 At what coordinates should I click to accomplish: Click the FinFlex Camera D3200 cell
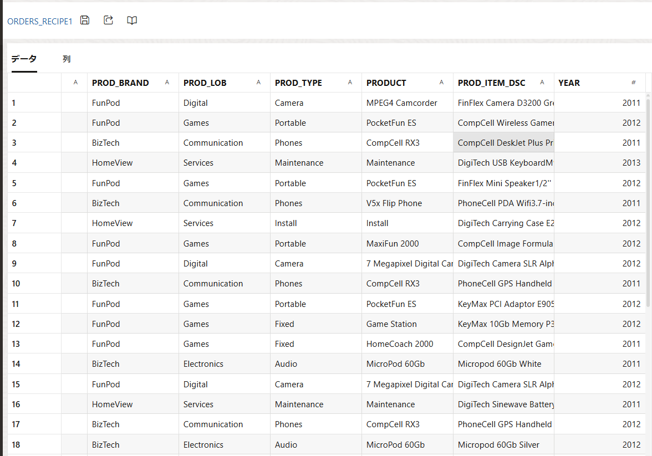[504, 103]
